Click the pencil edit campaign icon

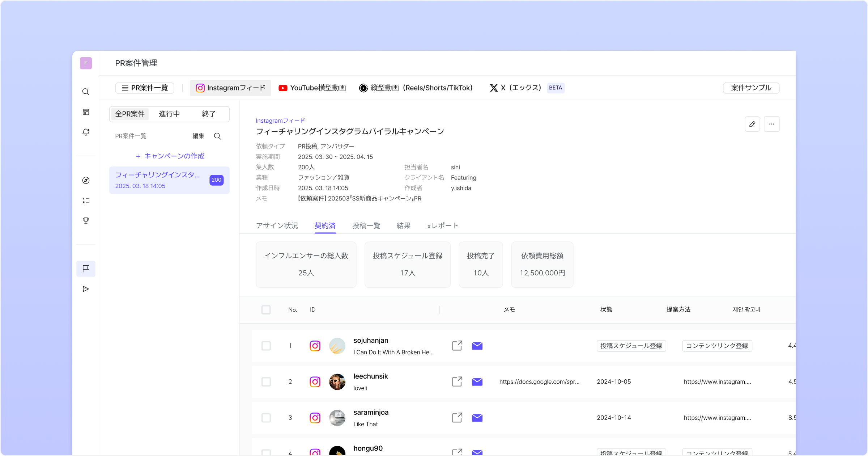[752, 124]
